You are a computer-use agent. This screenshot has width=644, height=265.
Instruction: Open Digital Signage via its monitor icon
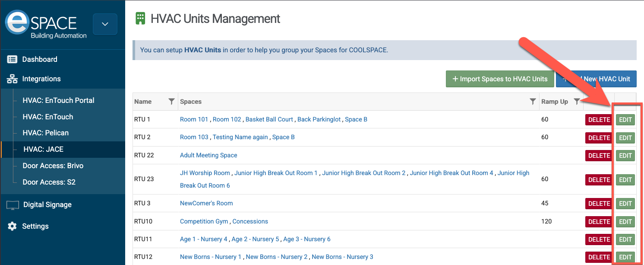[x=13, y=204]
